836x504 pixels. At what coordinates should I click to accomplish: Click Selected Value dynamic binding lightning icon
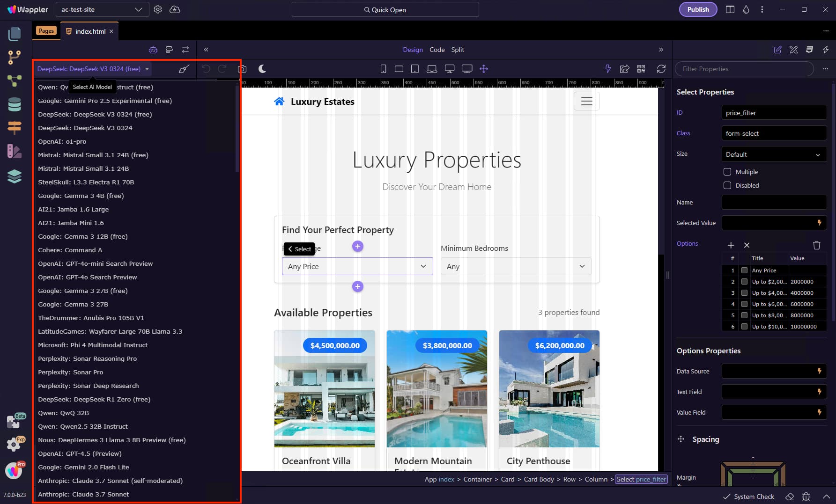coord(819,223)
